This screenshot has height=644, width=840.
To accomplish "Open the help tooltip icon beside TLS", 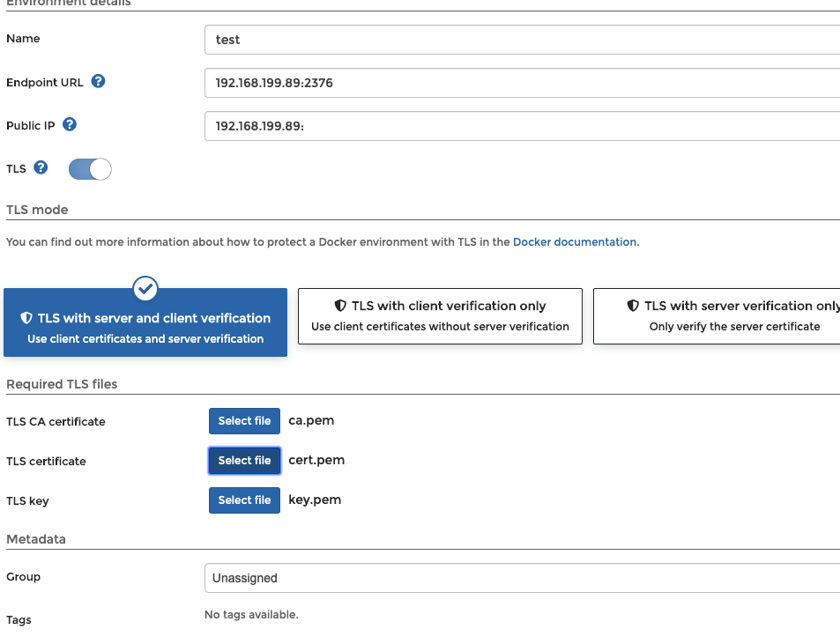I will 41,167.
